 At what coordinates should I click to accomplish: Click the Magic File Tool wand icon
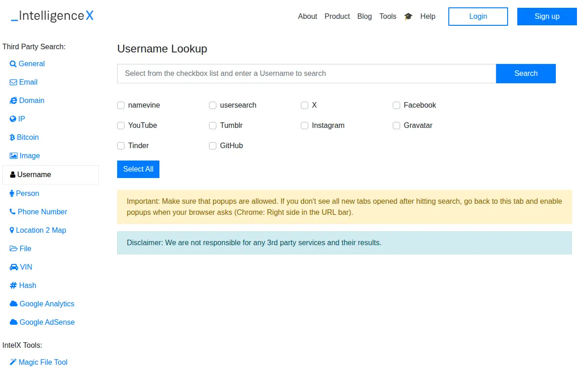pyautogui.click(x=13, y=362)
